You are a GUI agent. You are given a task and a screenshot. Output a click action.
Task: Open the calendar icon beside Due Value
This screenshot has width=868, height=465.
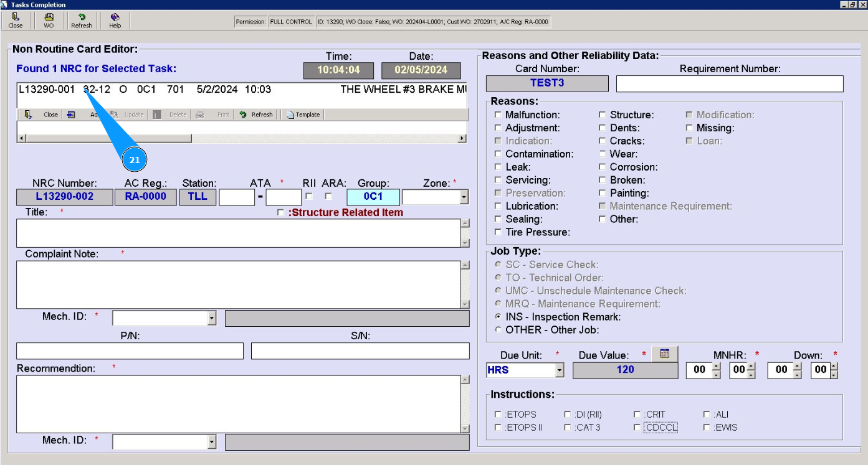coord(664,354)
